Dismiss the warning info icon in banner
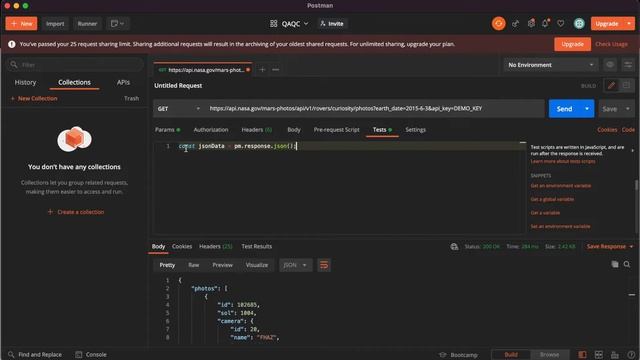Image resolution: width=640 pixels, height=360 pixels. coord(12,44)
